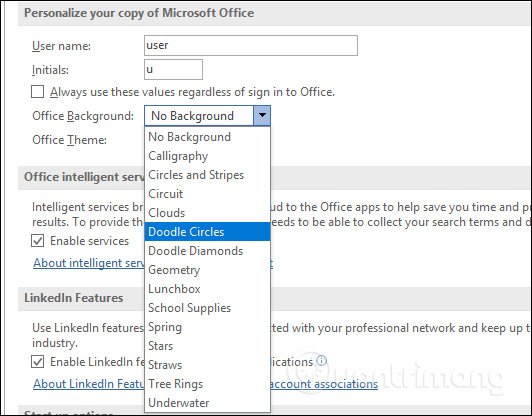Pick Circles and Stripes background
Viewport: 532px width, 416px height.
click(x=207, y=175)
